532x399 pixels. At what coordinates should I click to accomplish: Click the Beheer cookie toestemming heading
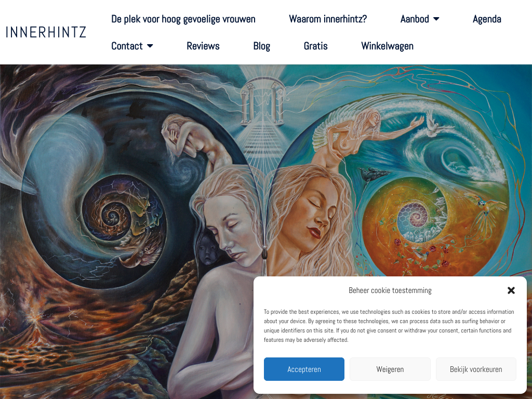[390, 290]
